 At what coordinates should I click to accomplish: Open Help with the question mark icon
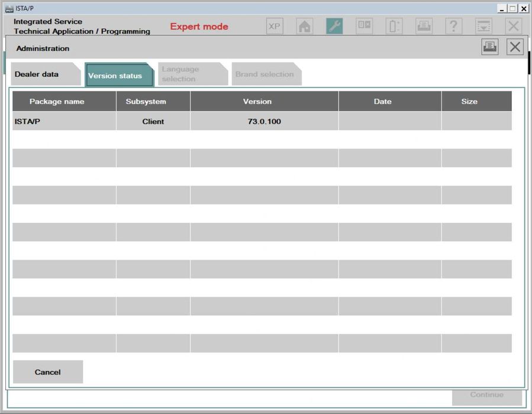pos(454,26)
